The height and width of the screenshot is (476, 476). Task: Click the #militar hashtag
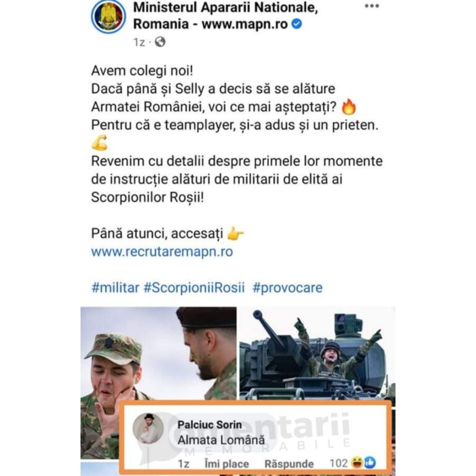(x=115, y=288)
